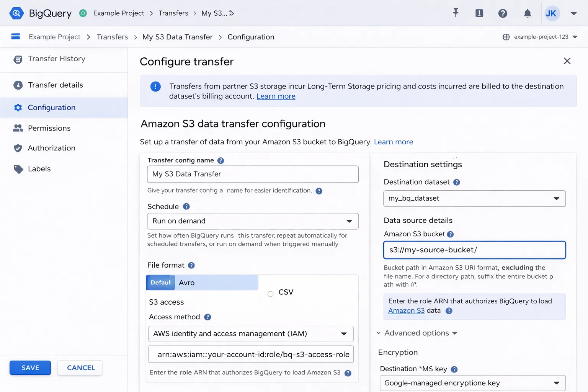Viewport: 588px width, 392px height.
Task: Expand the Advanced options section
Action: click(x=416, y=333)
